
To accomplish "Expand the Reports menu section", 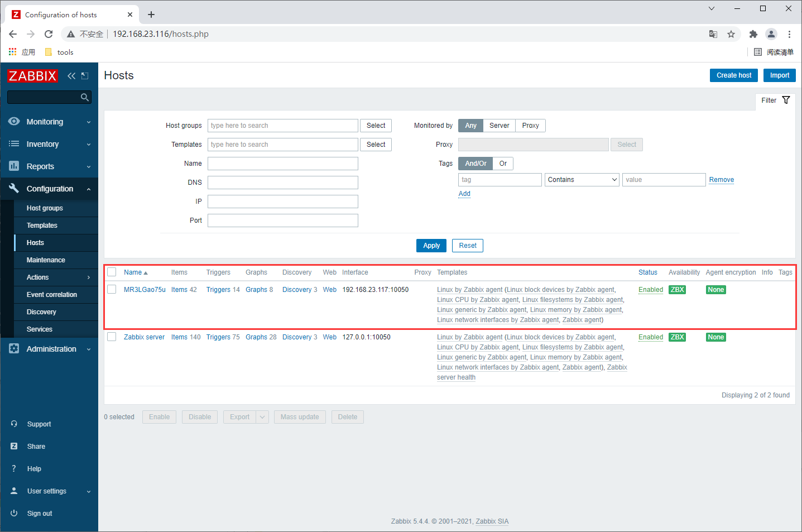I will (x=89, y=167).
